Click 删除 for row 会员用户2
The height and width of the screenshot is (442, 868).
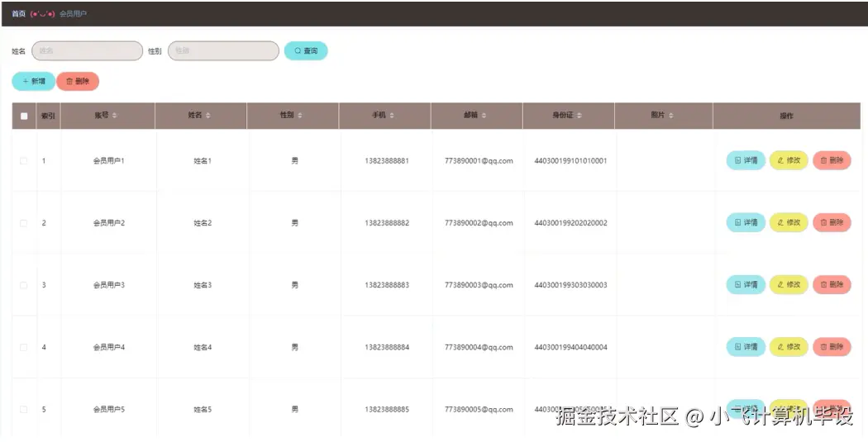tap(832, 222)
